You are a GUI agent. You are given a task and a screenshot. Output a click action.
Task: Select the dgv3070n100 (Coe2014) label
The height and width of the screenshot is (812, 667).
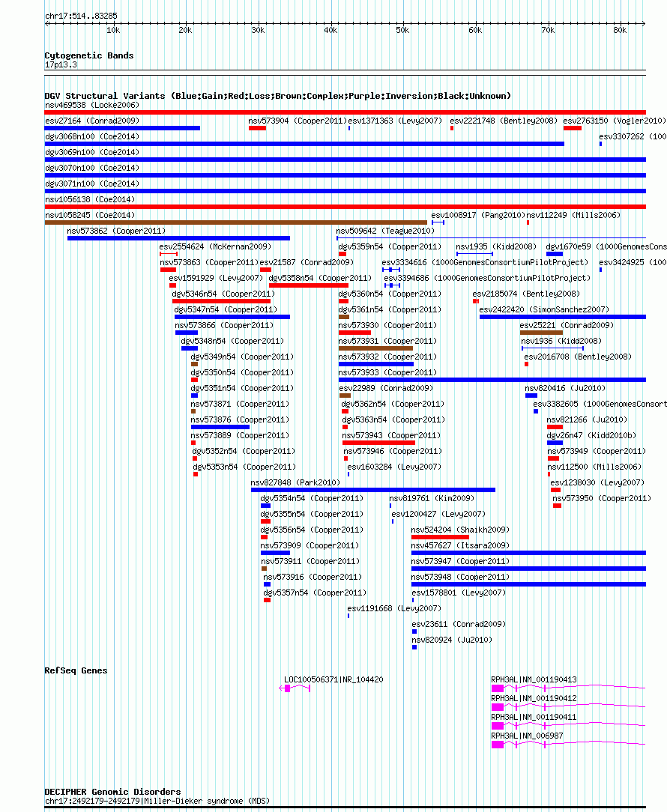(92, 168)
